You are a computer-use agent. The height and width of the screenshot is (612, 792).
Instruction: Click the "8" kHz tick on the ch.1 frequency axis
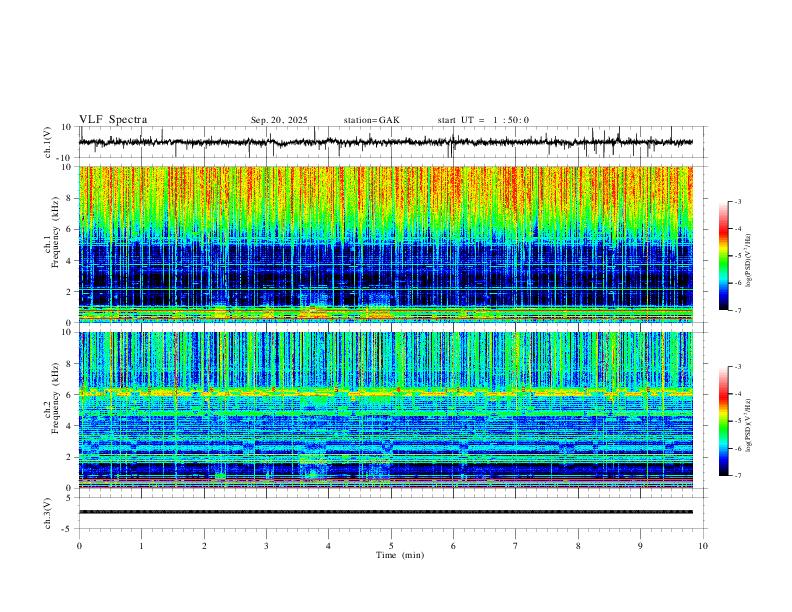(x=70, y=198)
